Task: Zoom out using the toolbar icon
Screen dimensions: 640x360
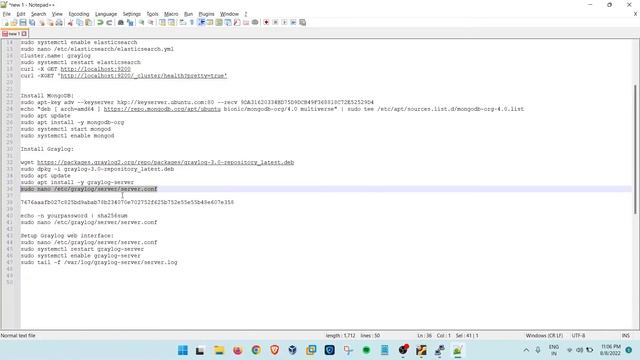Action: 151,22
